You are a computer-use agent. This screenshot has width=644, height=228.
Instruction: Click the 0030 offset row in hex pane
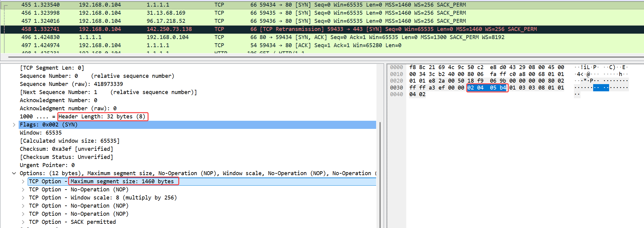point(396,88)
